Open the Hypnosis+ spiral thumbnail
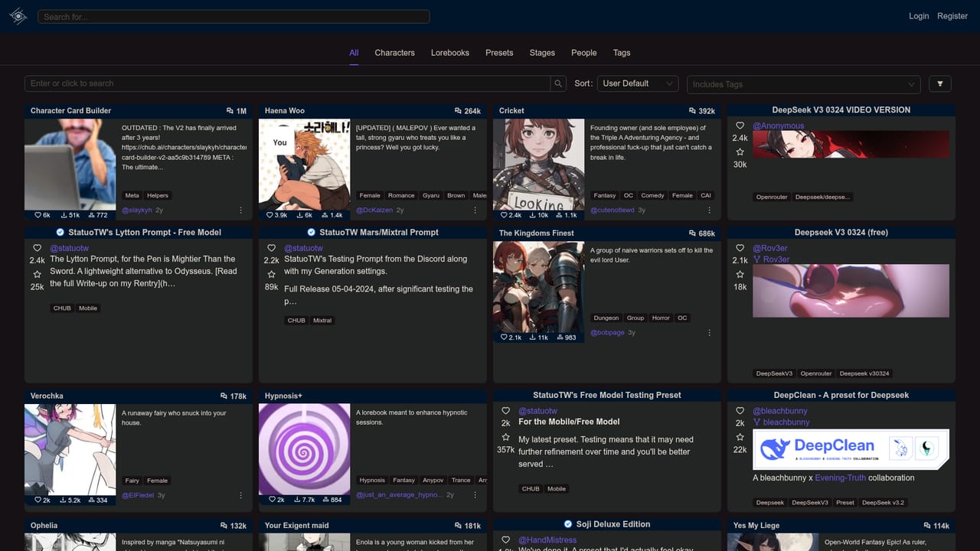This screenshot has width=980, height=551. coord(304,449)
